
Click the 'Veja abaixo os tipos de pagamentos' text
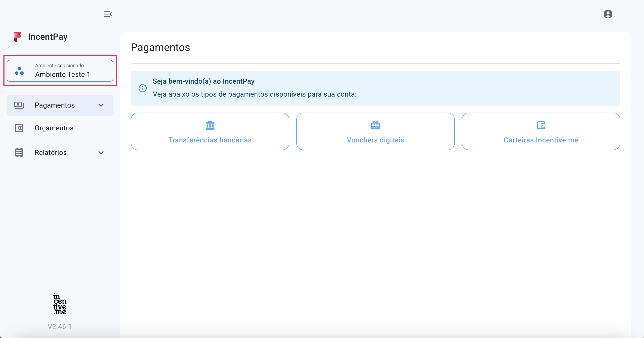(254, 94)
